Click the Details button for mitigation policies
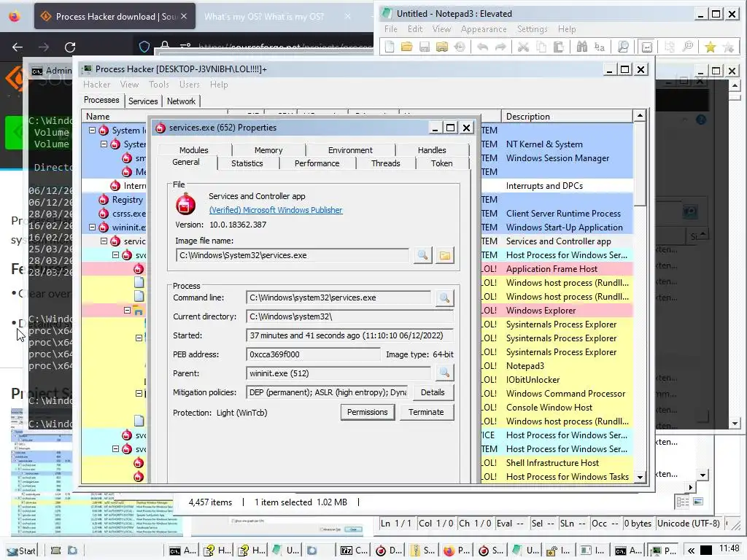The width and height of the screenshot is (747, 560). point(433,392)
